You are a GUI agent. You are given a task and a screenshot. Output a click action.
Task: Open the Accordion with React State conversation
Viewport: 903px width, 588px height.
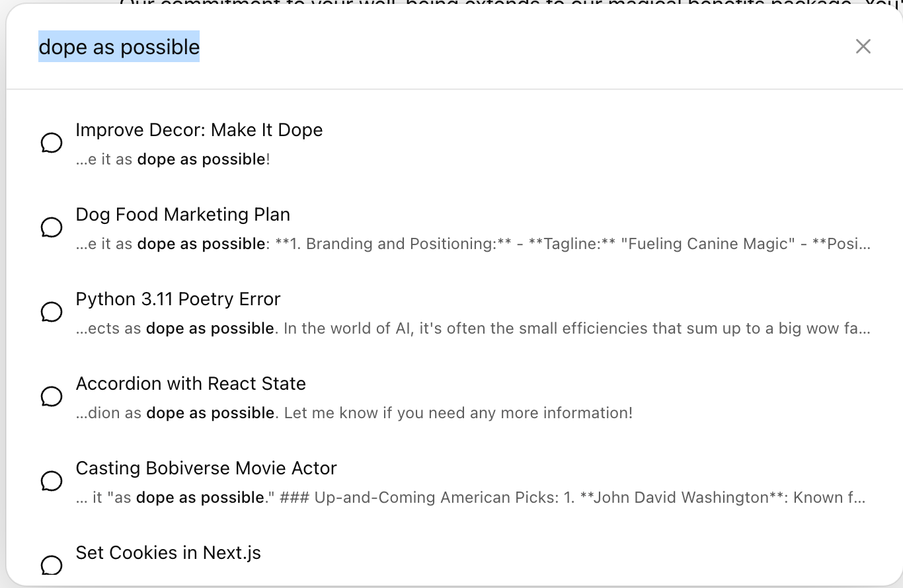pyautogui.click(x=191, y=383)
